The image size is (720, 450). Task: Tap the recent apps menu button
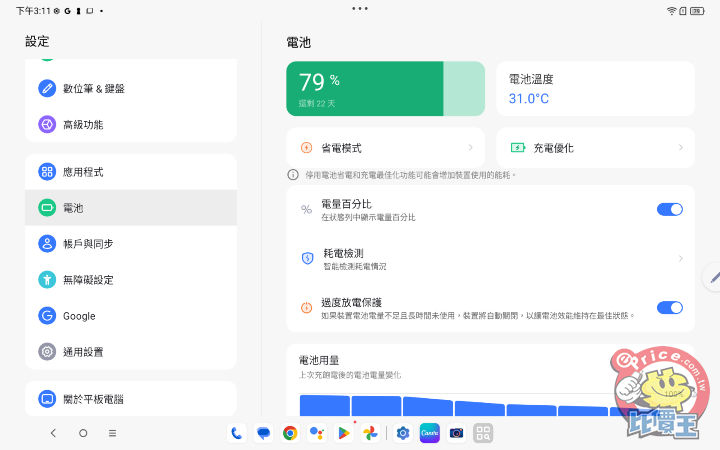112,433
